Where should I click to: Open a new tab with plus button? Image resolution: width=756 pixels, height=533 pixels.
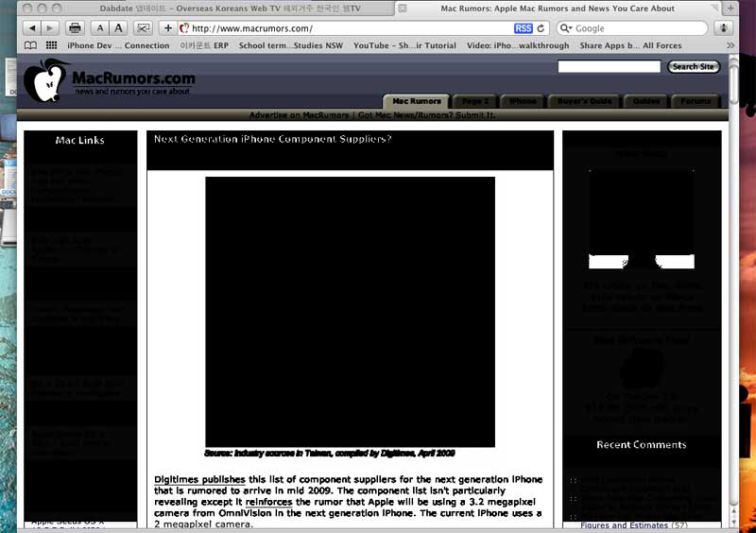click(730, 9)
